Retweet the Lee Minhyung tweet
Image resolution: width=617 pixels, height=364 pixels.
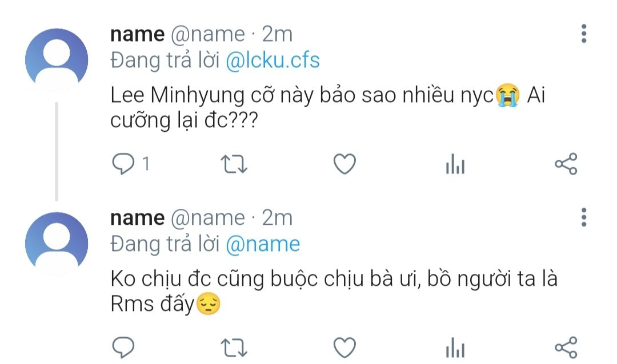[x=233, y=164]
